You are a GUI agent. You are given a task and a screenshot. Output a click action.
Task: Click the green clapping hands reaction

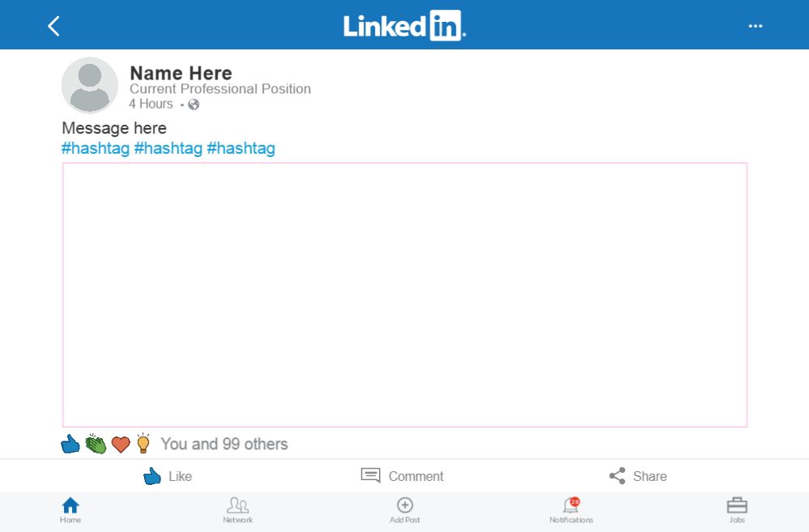point(96,444)
